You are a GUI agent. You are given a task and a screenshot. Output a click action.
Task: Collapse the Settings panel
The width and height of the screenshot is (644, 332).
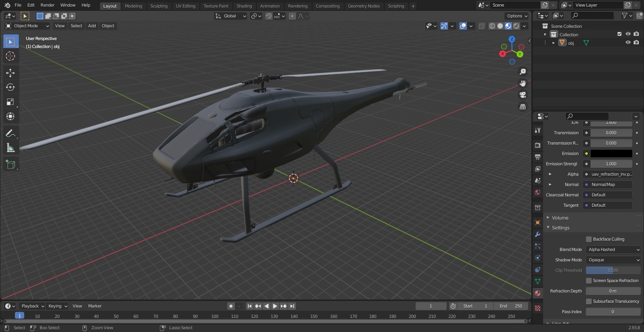548,227
